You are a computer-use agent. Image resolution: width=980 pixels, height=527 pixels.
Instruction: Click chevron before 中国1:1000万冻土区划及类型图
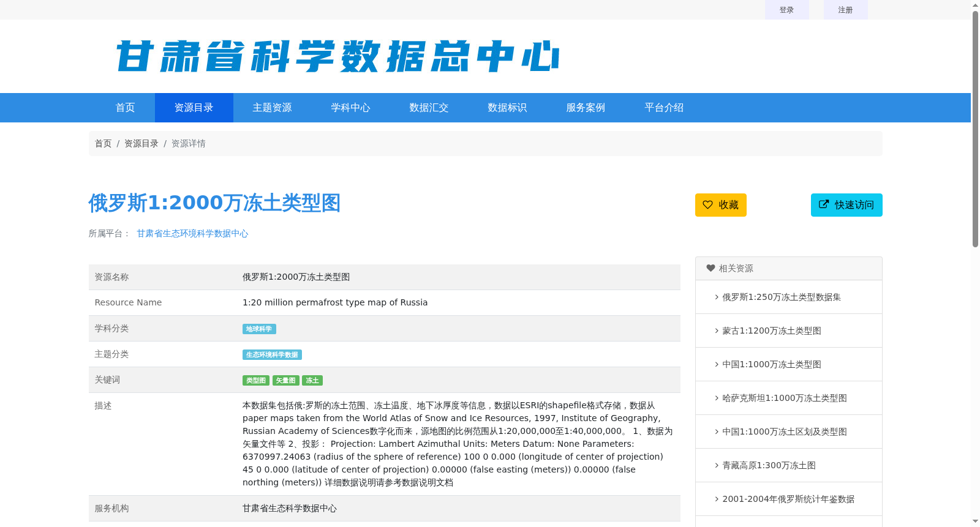(x=717, y=432)
